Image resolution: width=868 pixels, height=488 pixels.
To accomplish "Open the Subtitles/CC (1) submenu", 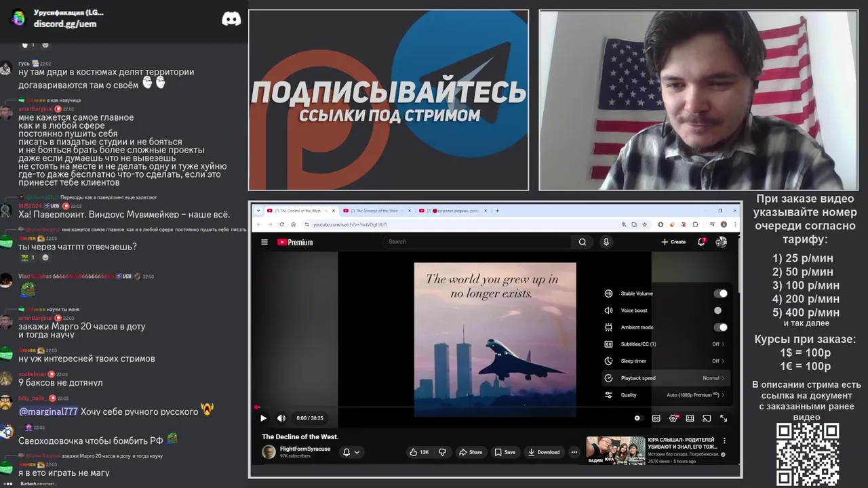I will pyautogui.click(x=665, y=344).
